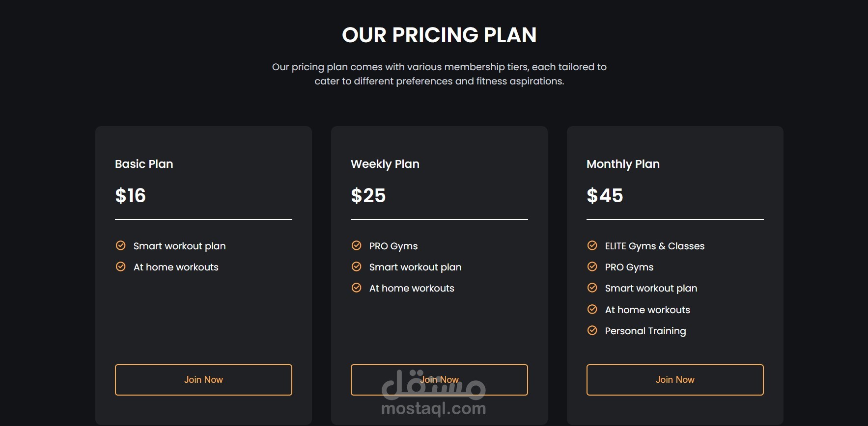Click check icon beside Monthly Plan's At home workouts
The height and width of the screenshot is (426, 868).
[592, 309]
